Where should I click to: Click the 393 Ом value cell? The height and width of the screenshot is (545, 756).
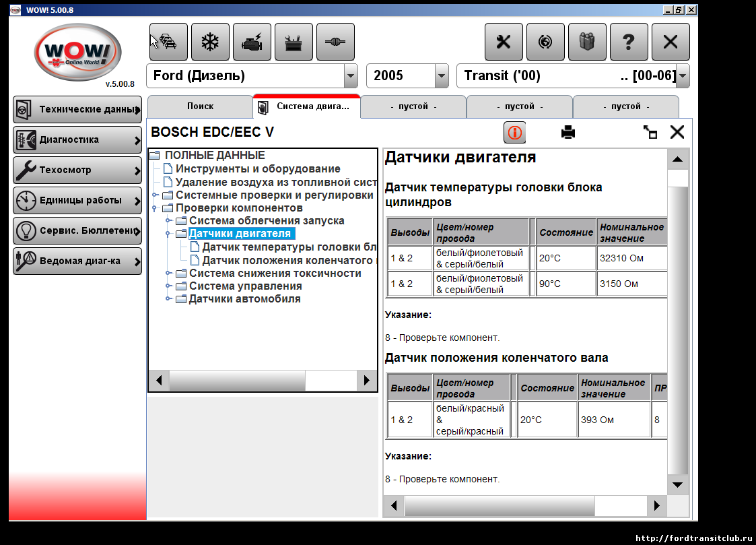click(x=614, y=420)
